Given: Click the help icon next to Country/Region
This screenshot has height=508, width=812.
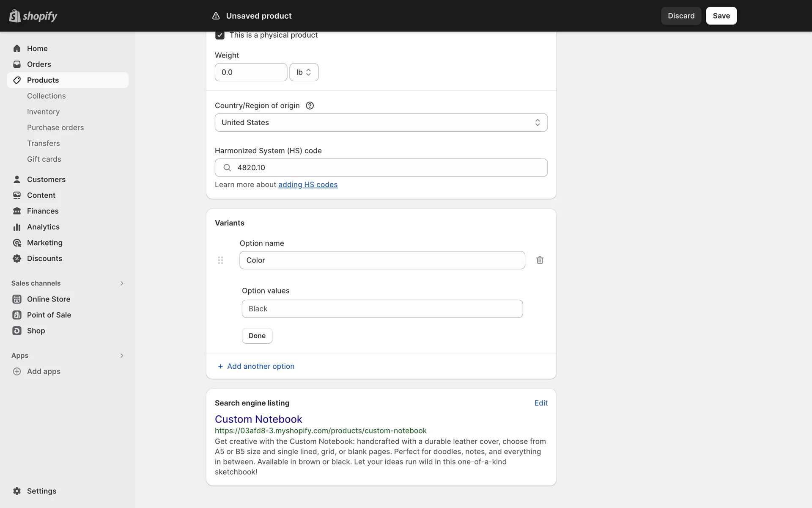Looking at the screenshot, I should 310,105.
